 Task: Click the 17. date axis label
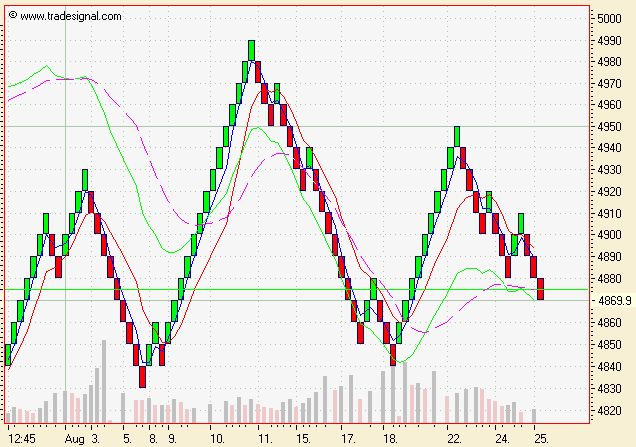348,439
